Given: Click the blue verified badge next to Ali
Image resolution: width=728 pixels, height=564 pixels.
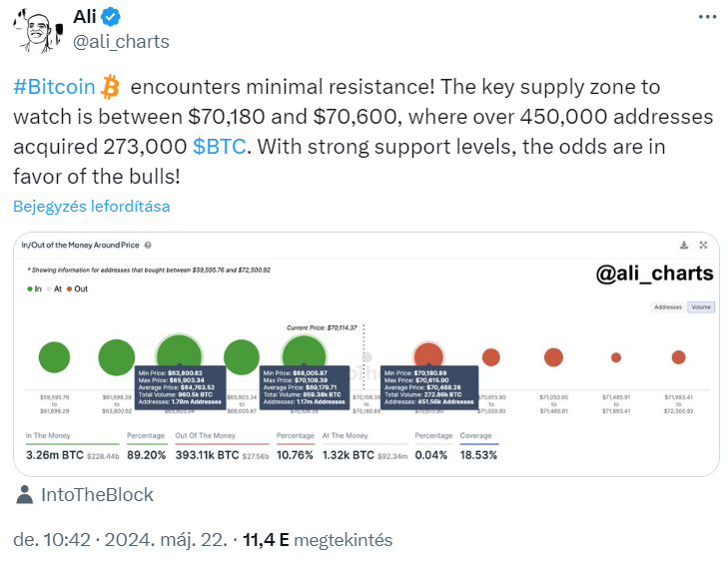Looking at the screenshot, I should (x=111, y=17).
